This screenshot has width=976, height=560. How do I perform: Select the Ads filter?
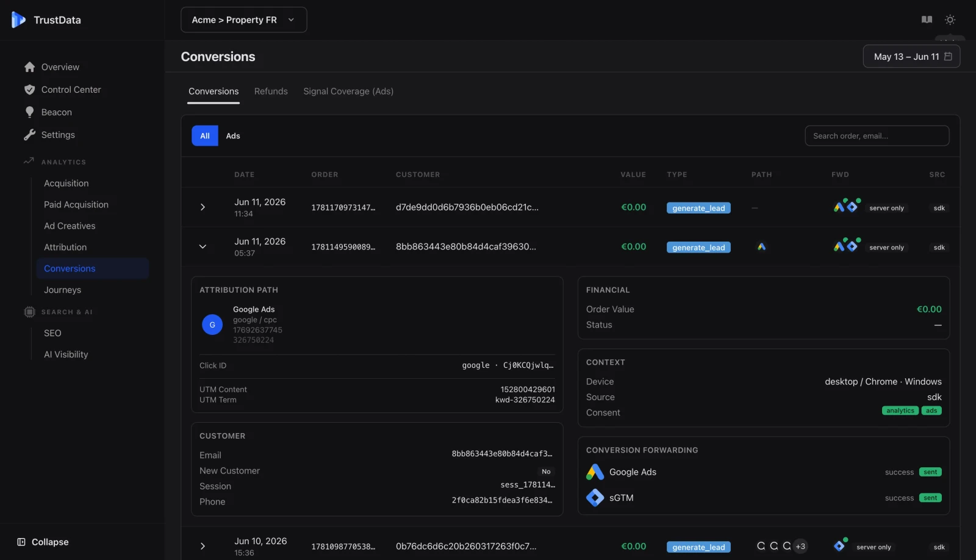click(233, 136)
